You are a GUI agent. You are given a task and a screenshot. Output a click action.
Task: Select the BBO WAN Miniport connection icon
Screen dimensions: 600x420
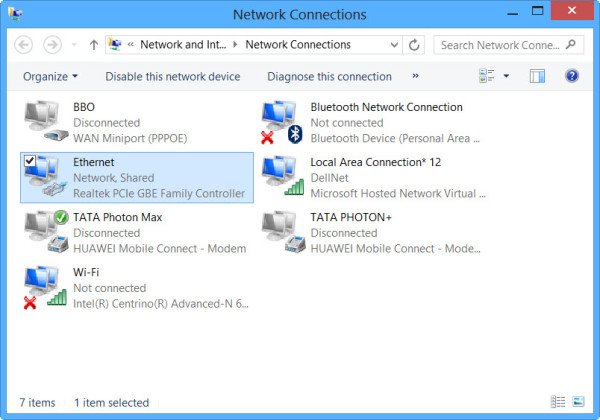(x=44, y=122)
